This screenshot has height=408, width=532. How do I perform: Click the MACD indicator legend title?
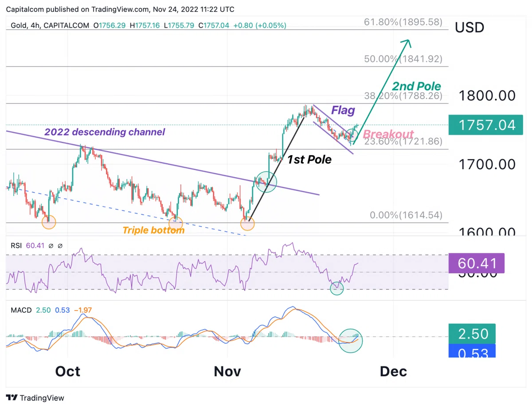[x=21, y=310]
